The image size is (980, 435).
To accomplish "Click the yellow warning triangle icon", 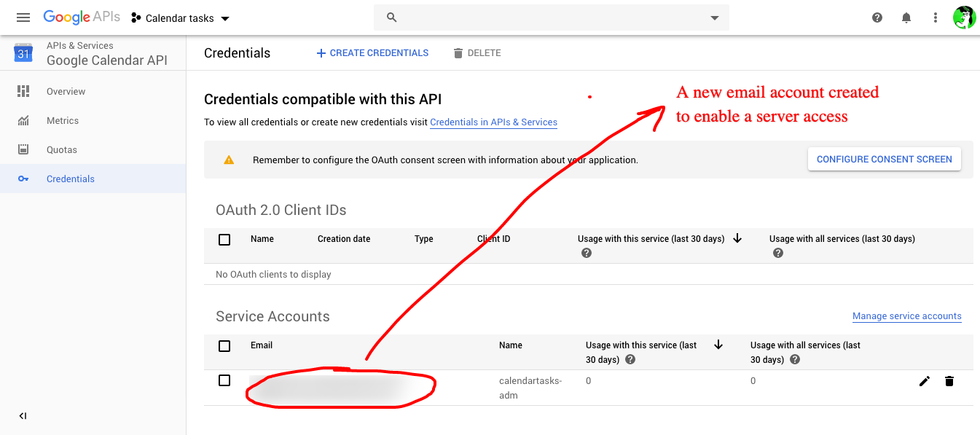I will [229, 160].
